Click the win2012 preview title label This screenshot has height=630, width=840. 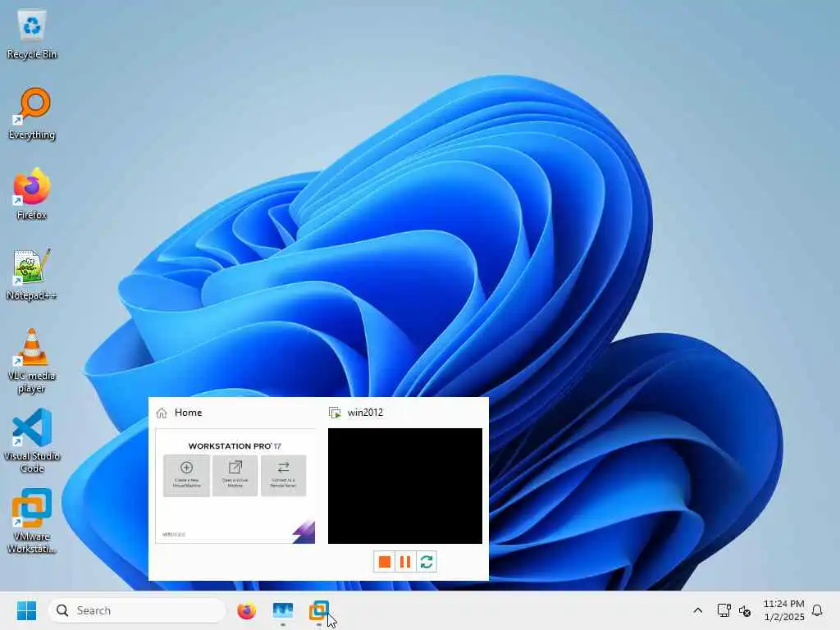tap(365, 413)
